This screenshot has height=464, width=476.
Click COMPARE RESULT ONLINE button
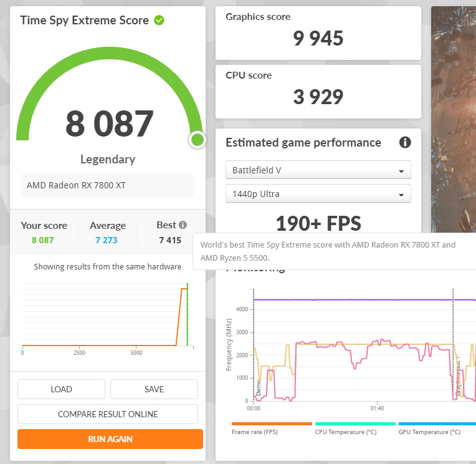tap(108, 414)
